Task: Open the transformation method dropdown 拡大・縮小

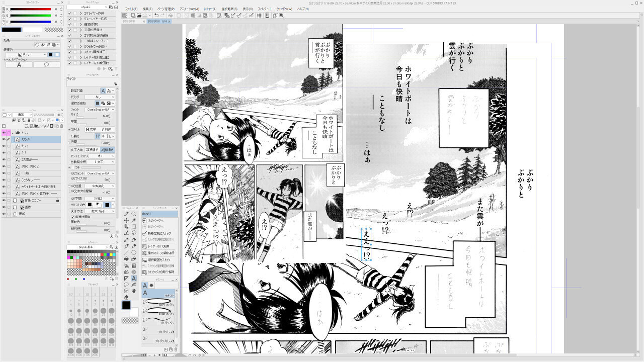Action: coord(100,211)
